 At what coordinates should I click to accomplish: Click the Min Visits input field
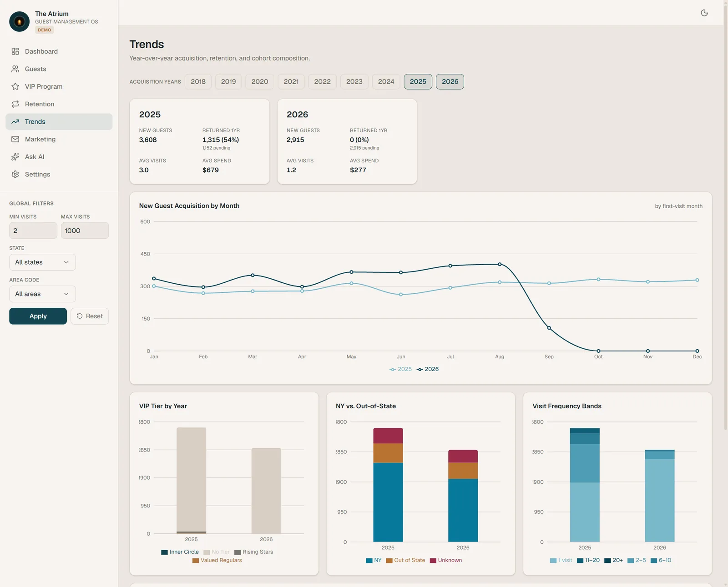click(33, 231)
